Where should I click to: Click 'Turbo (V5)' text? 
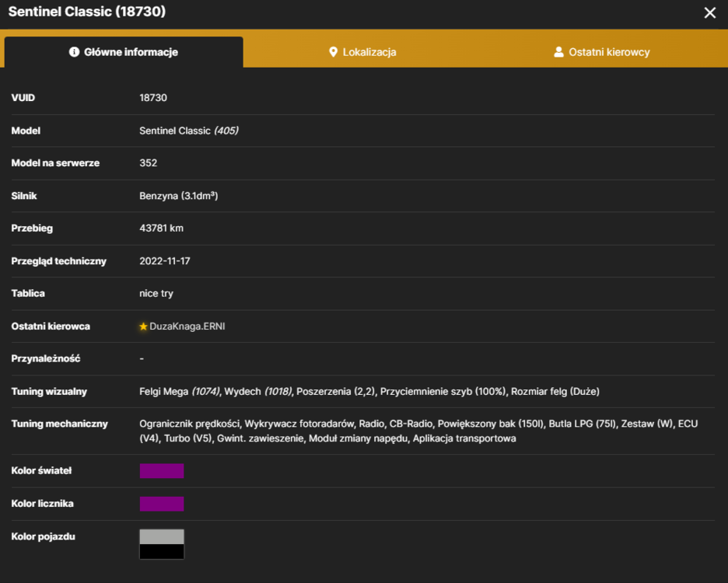click(x=188, y=438)
